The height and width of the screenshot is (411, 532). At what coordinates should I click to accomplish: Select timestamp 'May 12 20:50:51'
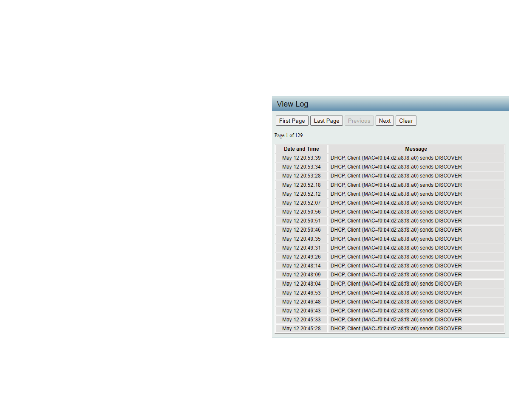(x=301, y=221)
